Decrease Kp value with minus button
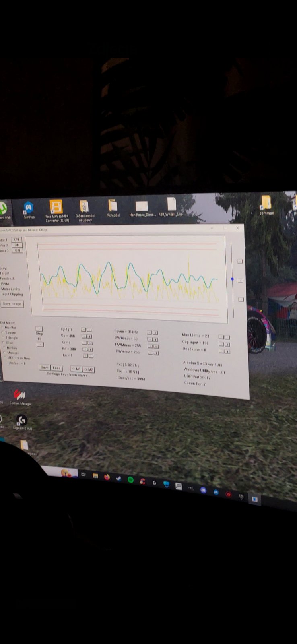297x644 pixels. pyautogui.click(x=84, y=336)
